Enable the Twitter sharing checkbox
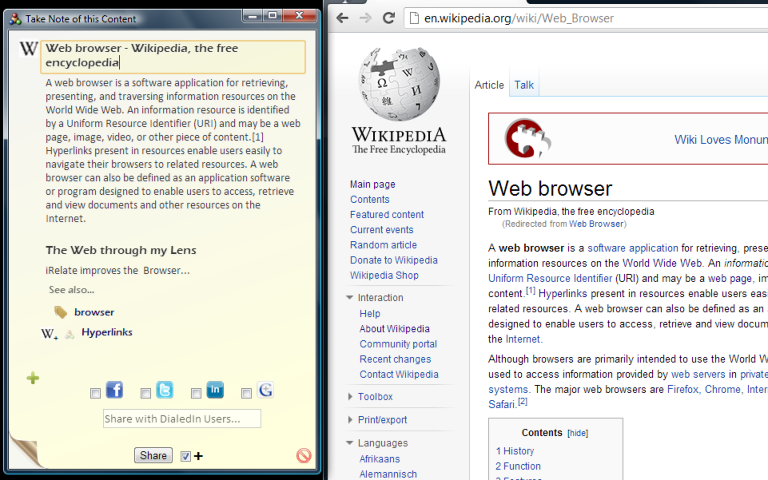This screenshot has height=480, width=768. click(145, 393)
